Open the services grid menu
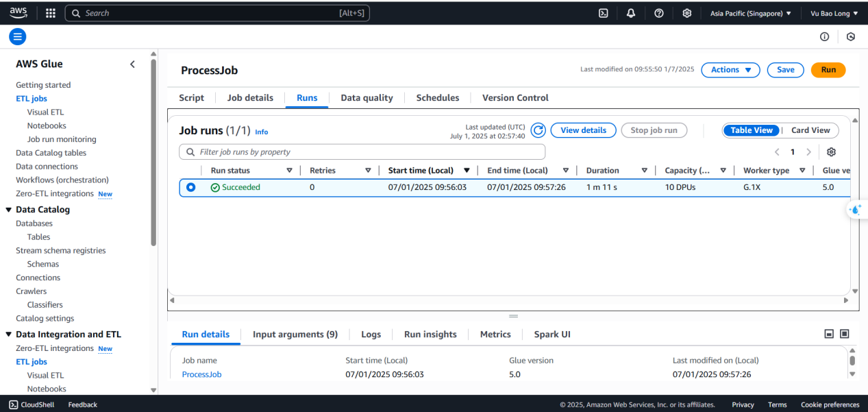The height and width of the screenshot is (412, 868). pyautogui.click(x=50, y=13)
